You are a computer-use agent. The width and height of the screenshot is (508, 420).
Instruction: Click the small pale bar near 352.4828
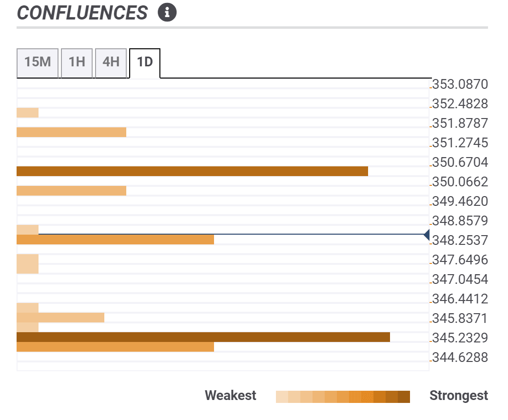(27, 113)
